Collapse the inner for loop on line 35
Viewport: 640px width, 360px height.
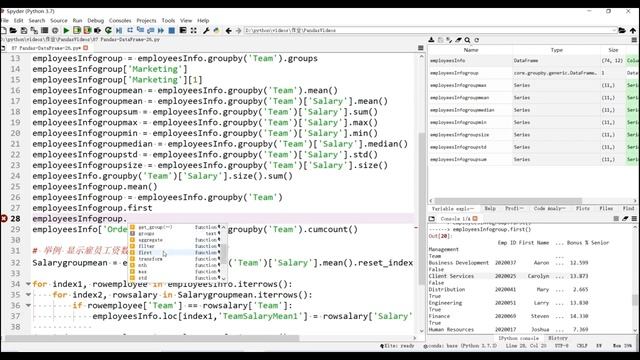pyautogui.click(x=28, y=294)
